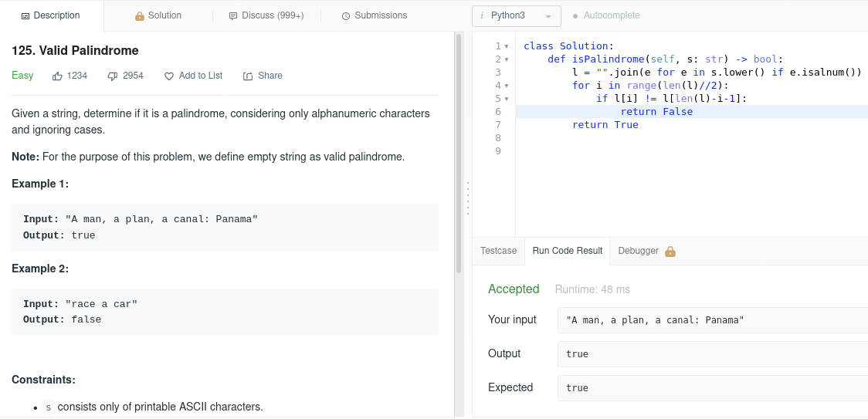Click the Submissions clock icon

(346, 16)
